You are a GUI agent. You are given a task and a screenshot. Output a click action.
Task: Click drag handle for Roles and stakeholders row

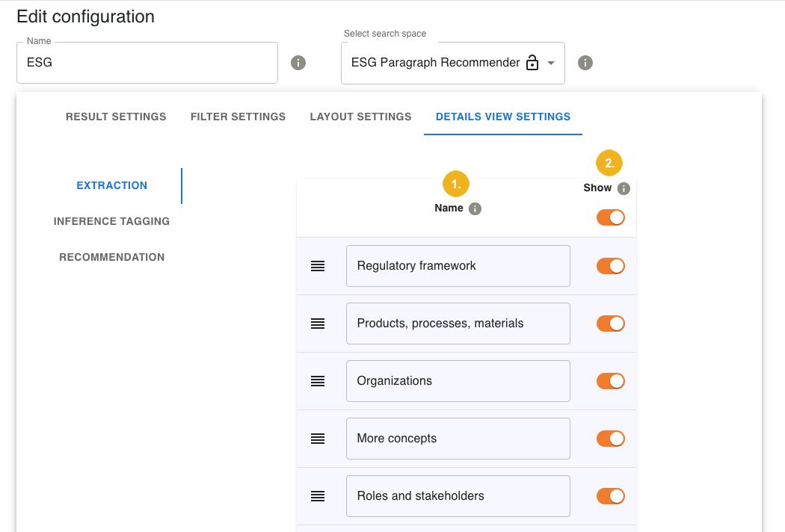(x=318, y=496)
